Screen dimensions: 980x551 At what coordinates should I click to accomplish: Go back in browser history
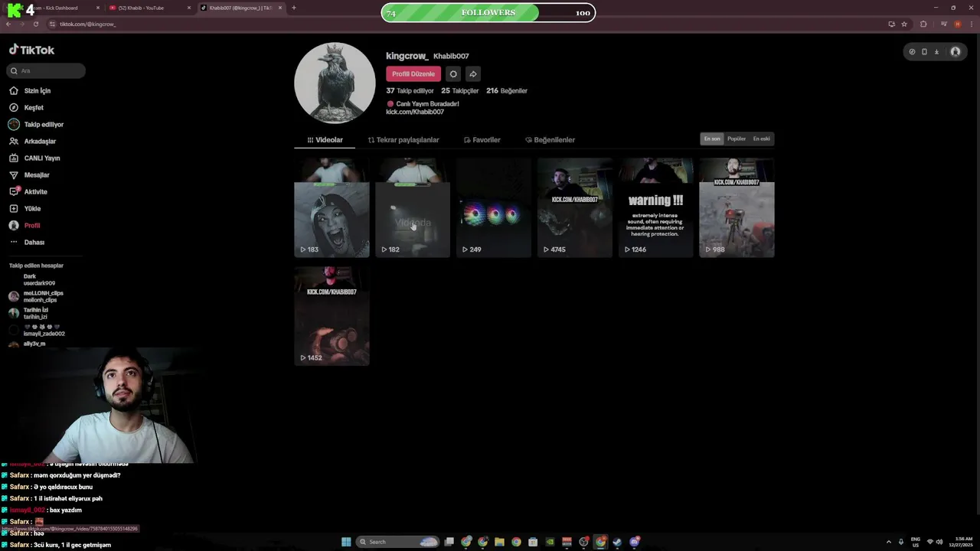pos(8,24)
